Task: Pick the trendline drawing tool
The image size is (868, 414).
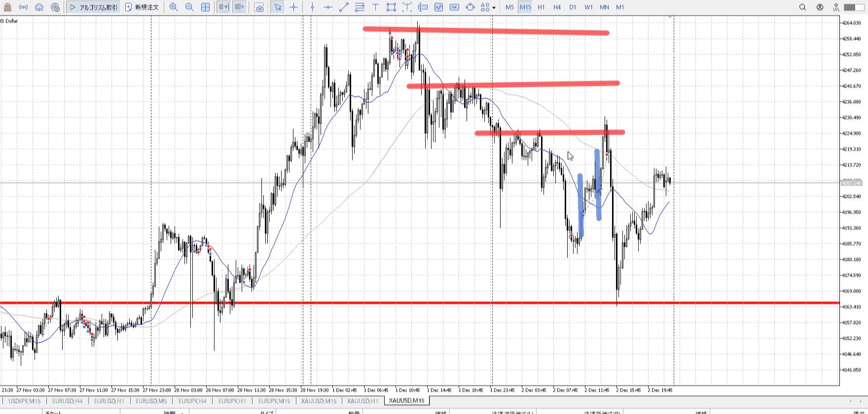Action: pos(344,7)
